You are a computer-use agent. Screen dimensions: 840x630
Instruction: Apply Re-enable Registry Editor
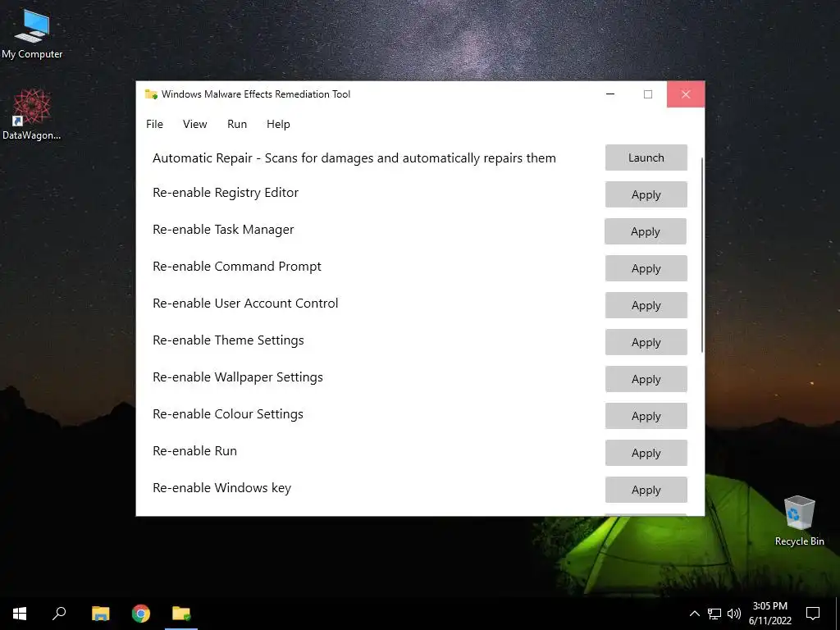click(x=646, y=194)
